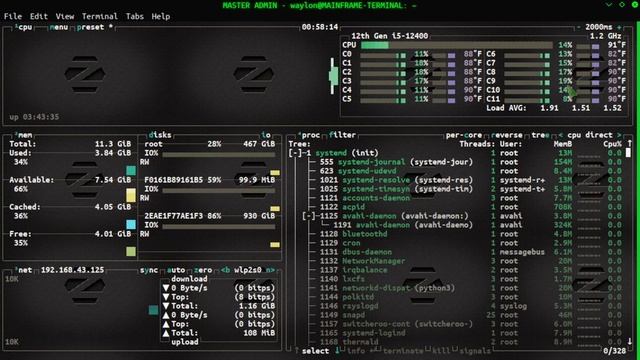Open the File menu
640x360 pixels.
pos(13,16)
